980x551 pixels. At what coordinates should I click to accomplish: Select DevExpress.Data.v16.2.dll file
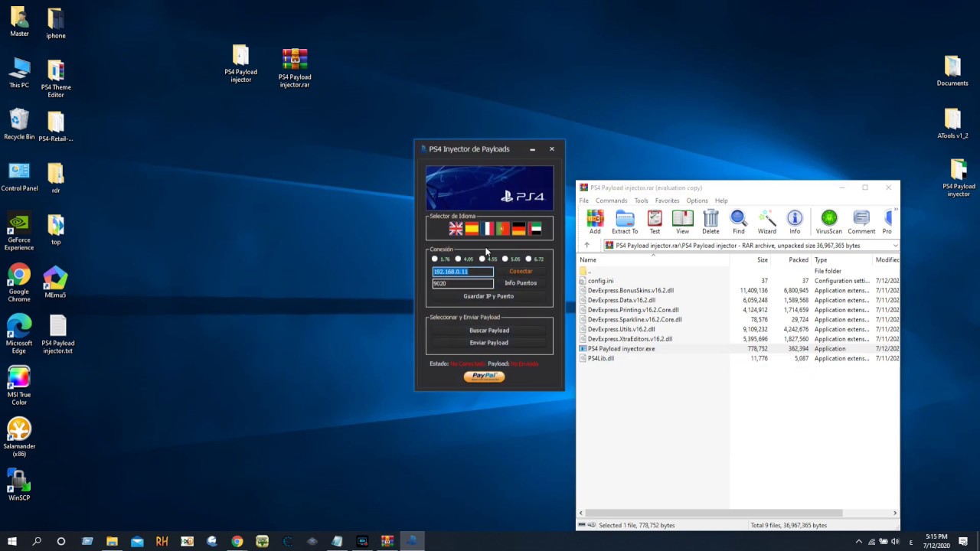point(622,300)
